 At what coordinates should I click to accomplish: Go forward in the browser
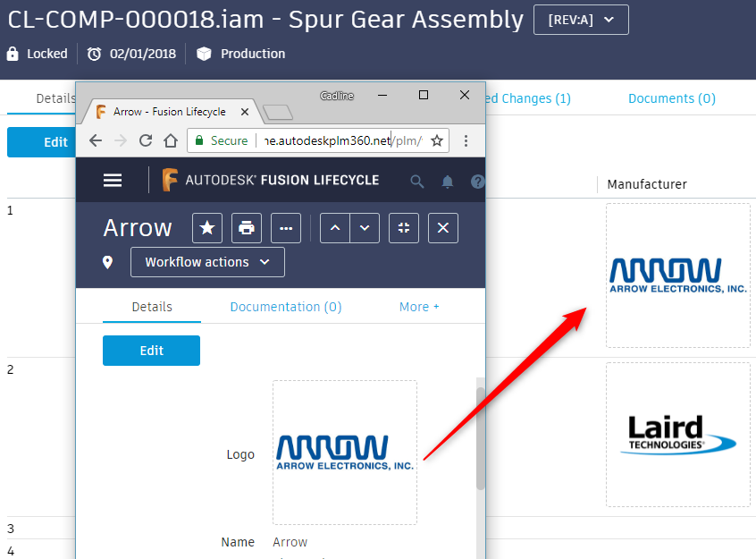point(121,140)
